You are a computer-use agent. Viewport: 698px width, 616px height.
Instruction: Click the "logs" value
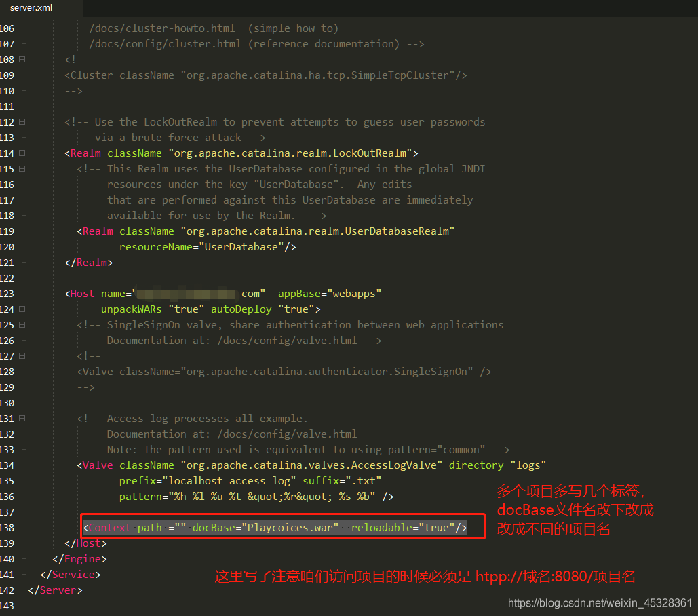point(528,465)
